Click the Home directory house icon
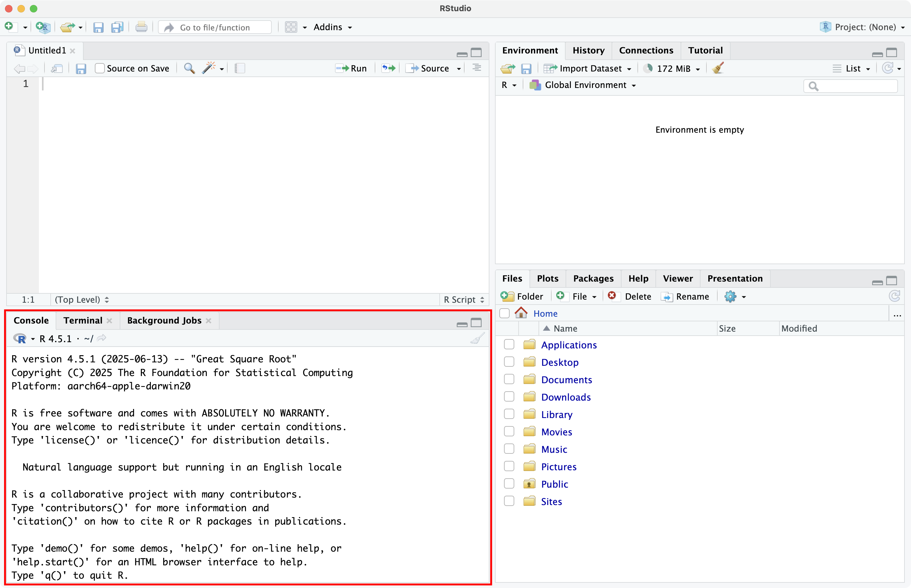Screen dimensions: 911x588 coord(521,313)
